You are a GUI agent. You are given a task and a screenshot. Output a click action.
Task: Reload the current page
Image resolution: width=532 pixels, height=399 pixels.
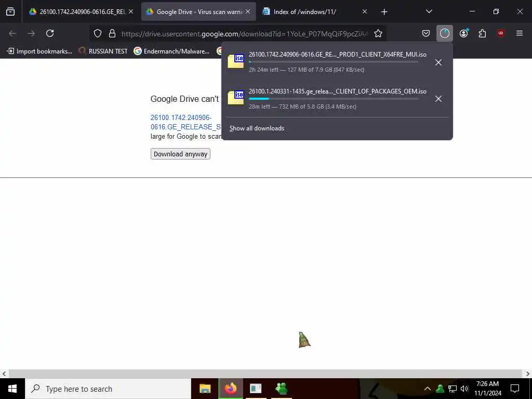point(50,33)
